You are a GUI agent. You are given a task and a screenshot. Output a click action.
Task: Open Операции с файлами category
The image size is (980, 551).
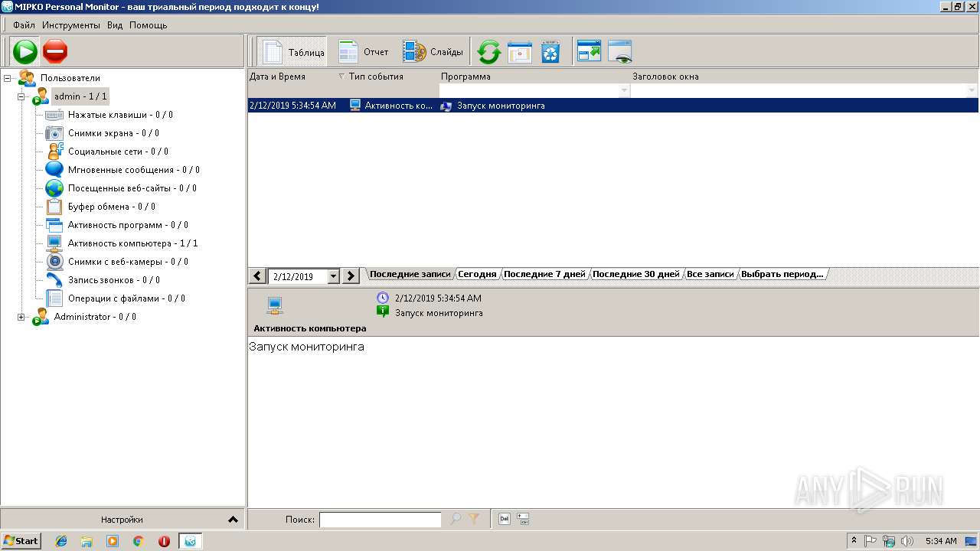pyautogui.click(x=126, y=298)
